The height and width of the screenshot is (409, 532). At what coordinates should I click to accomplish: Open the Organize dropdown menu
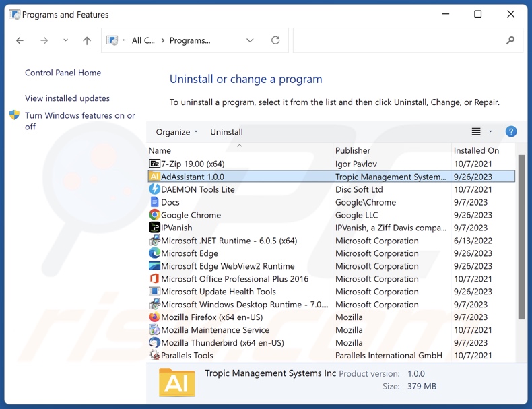tap(176, 132)
